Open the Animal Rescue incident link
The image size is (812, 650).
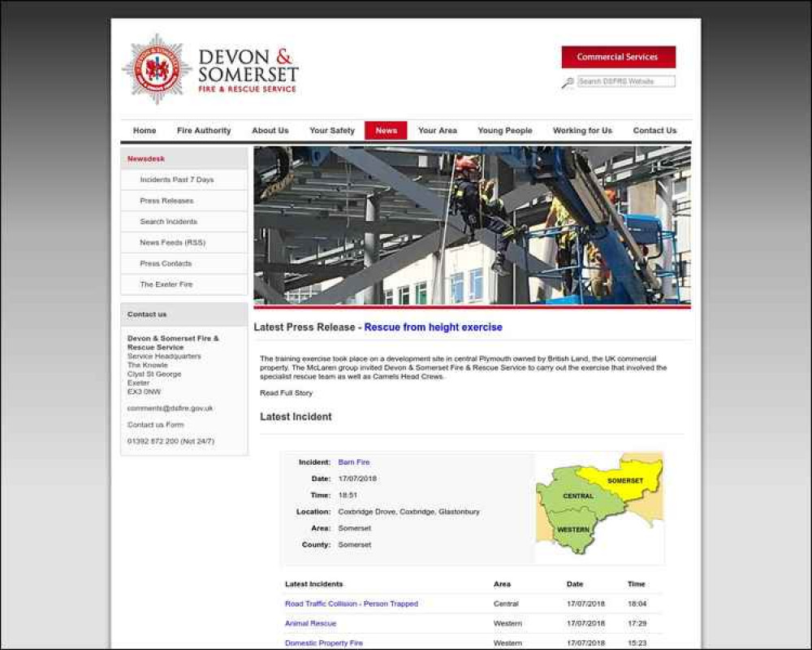tap(310, 623)
